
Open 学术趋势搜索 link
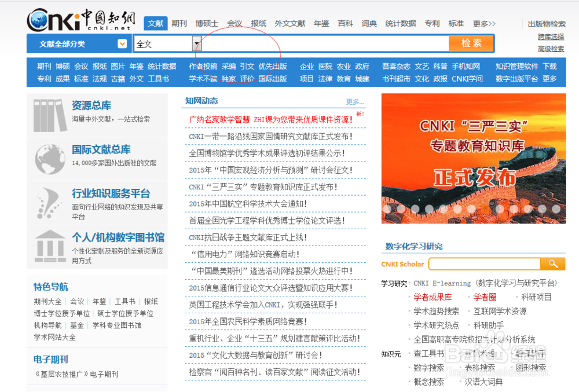pos(437,311)
